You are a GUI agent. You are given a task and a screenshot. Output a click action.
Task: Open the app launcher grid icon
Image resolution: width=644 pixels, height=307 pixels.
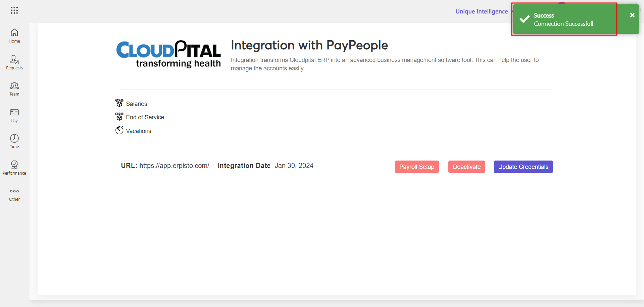pos(14,10)
